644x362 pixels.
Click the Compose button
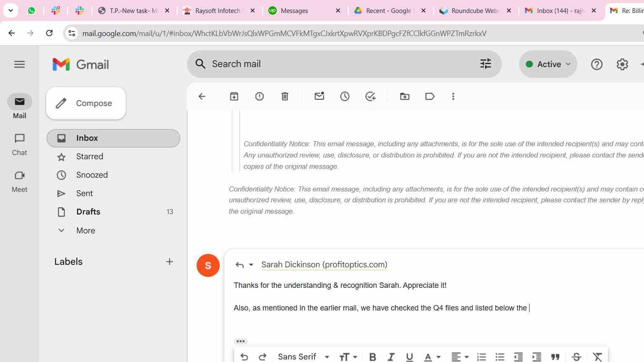[86, 103]
